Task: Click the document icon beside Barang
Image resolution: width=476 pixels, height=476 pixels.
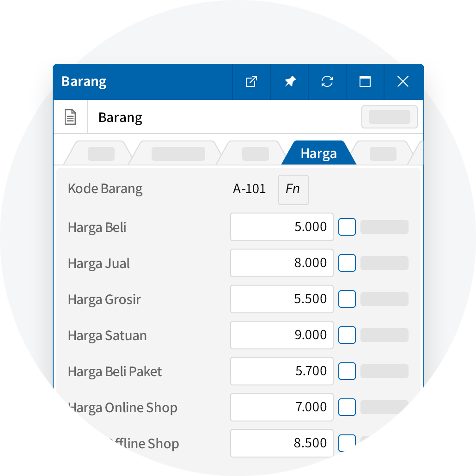Action: coord(70,117)
